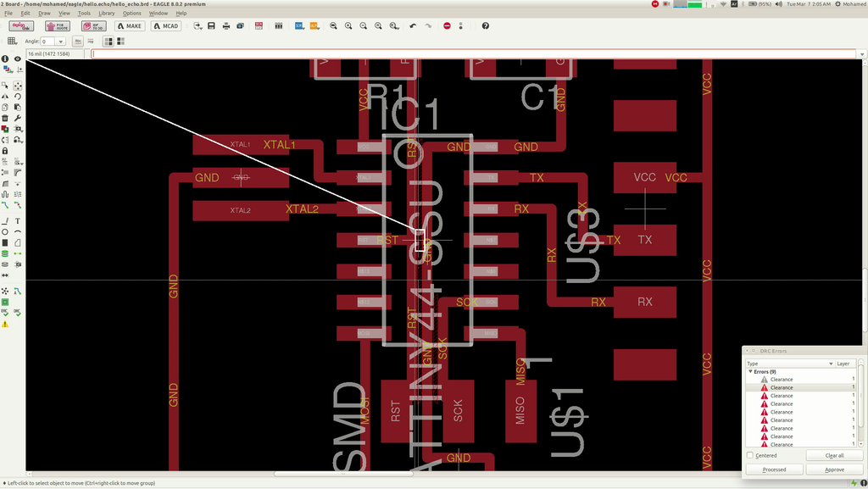
Task: Select the Info tool
Action: [x=5, y=58]
